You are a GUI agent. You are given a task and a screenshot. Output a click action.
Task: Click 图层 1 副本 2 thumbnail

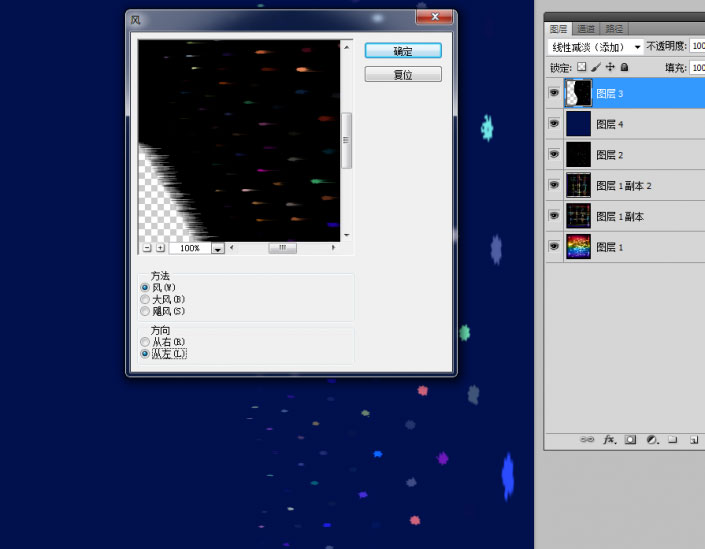pyautogui.click(x=578, y=185)
